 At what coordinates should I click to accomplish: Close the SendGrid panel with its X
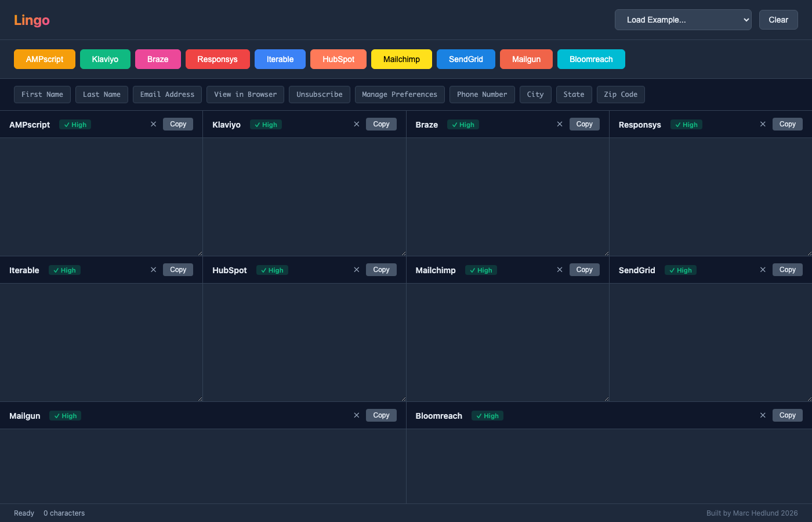click(763, 270)
